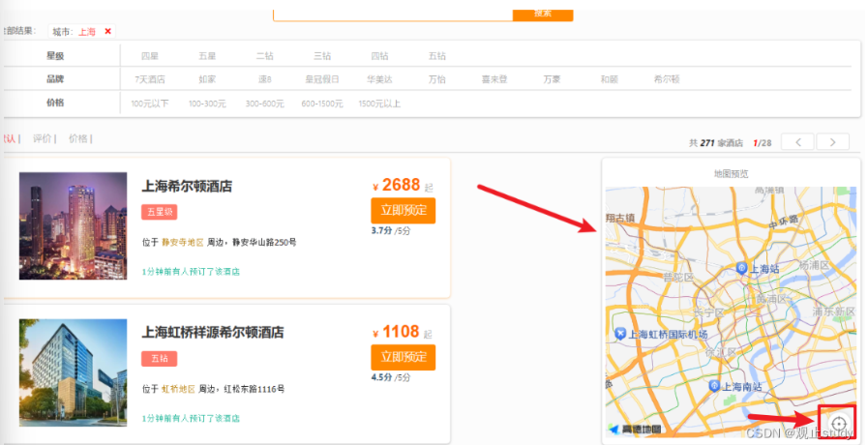
Task: Choose brand 和颐
Action: [610, 79]
